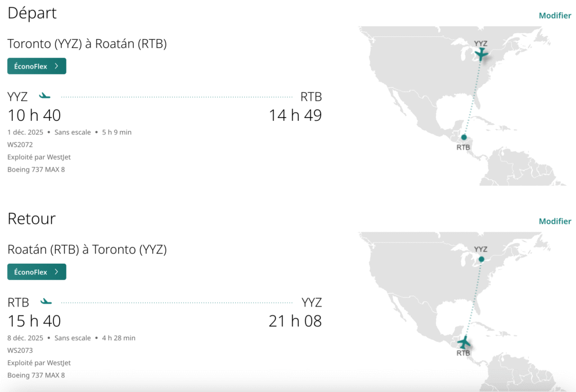The image size is (576, 392).
Task: Click flight number WS2072
Action: (20, 145)
